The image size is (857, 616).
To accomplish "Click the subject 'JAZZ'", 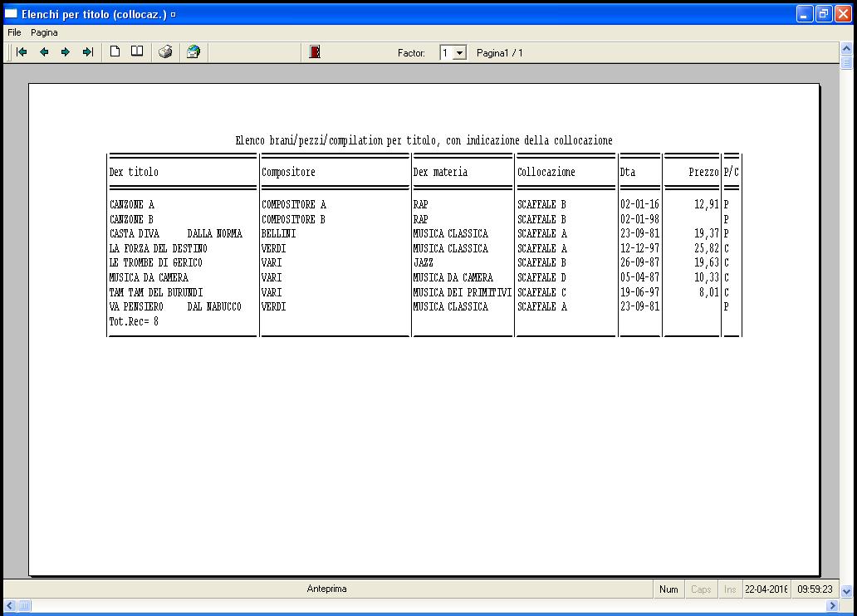I will pos(423,262).
